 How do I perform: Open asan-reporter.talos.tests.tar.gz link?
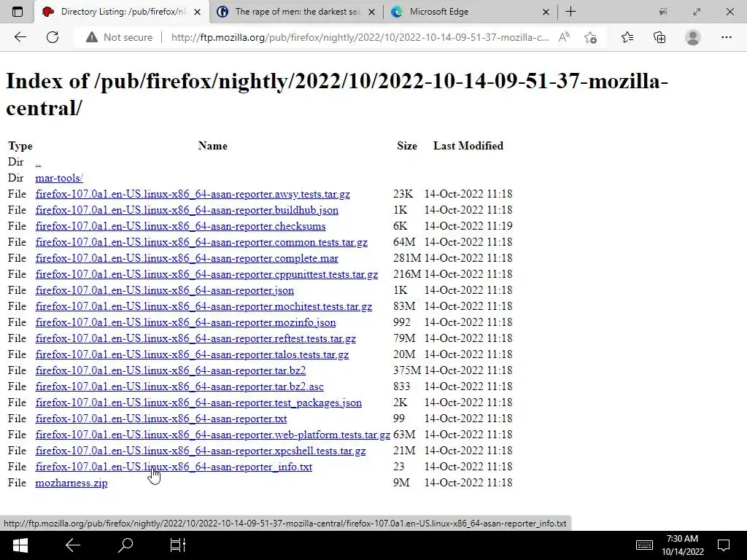pos(192,355)
